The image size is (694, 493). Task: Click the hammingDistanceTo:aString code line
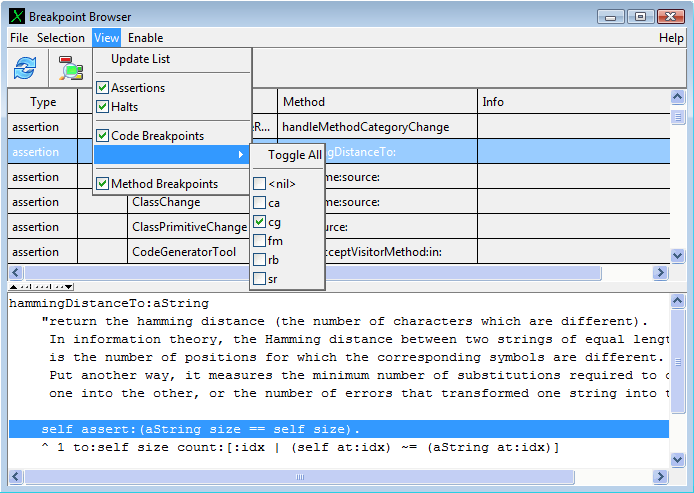(x=109, y=303)
